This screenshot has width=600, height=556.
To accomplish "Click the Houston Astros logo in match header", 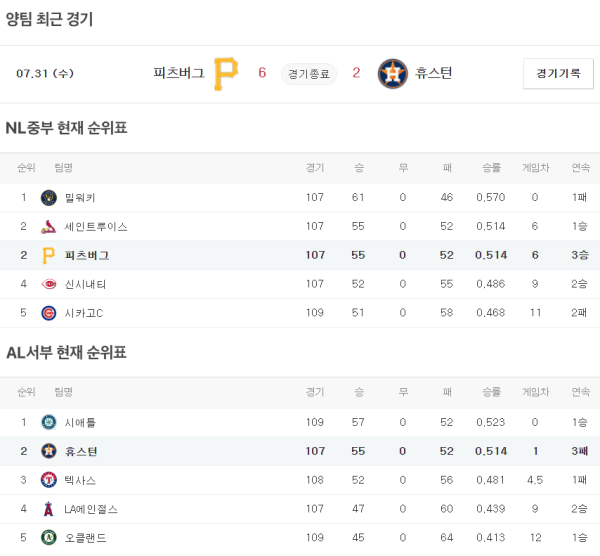I will point(393,73).
